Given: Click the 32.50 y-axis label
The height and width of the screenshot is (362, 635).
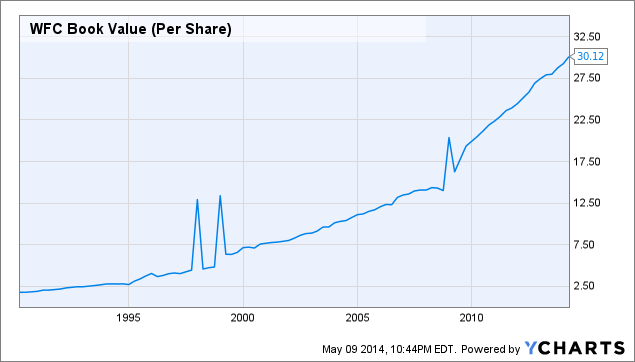Looking at the screenshot, I should [x=587, y=37].
